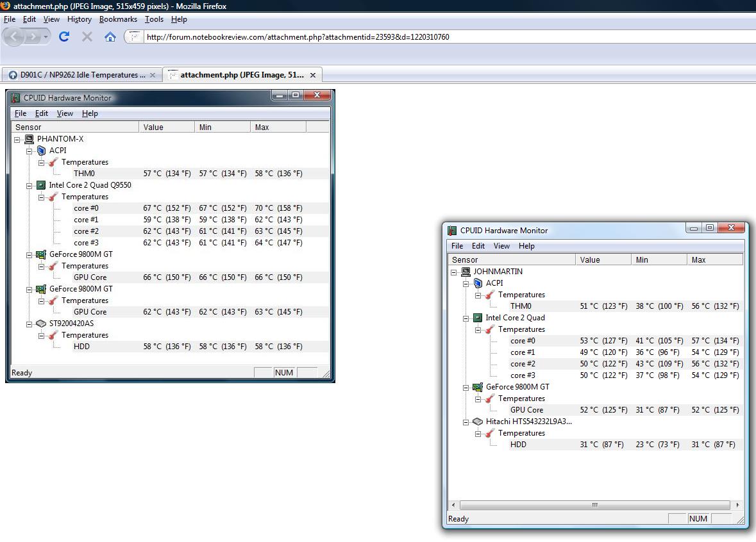Image resolution: width=756 pixels, height=542 pixels.
Task: Click the GeForce 9800M GT card icon in JOHNMARTIN window
Action: tap(478, 387)
